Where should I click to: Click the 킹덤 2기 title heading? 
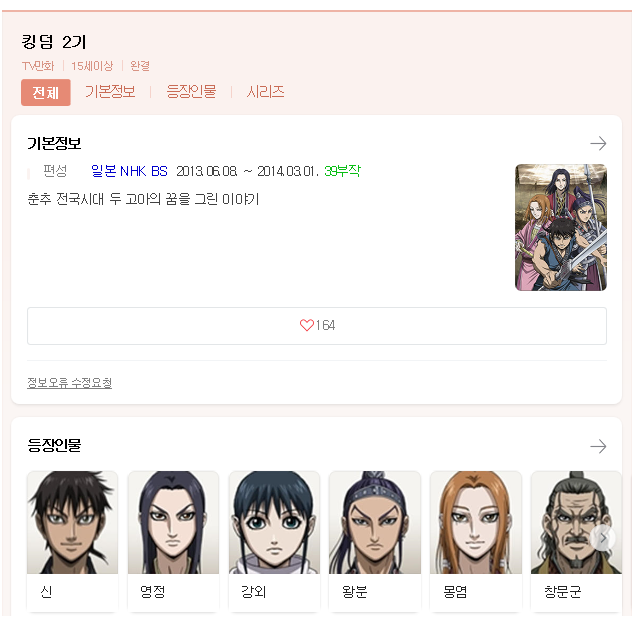click(x=54, y=42)
